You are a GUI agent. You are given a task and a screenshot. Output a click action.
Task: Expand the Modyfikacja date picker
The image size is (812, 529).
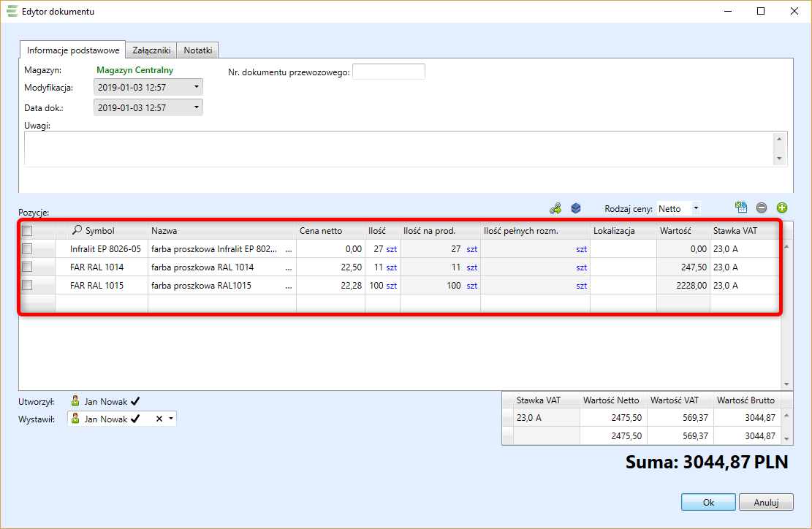196,88
